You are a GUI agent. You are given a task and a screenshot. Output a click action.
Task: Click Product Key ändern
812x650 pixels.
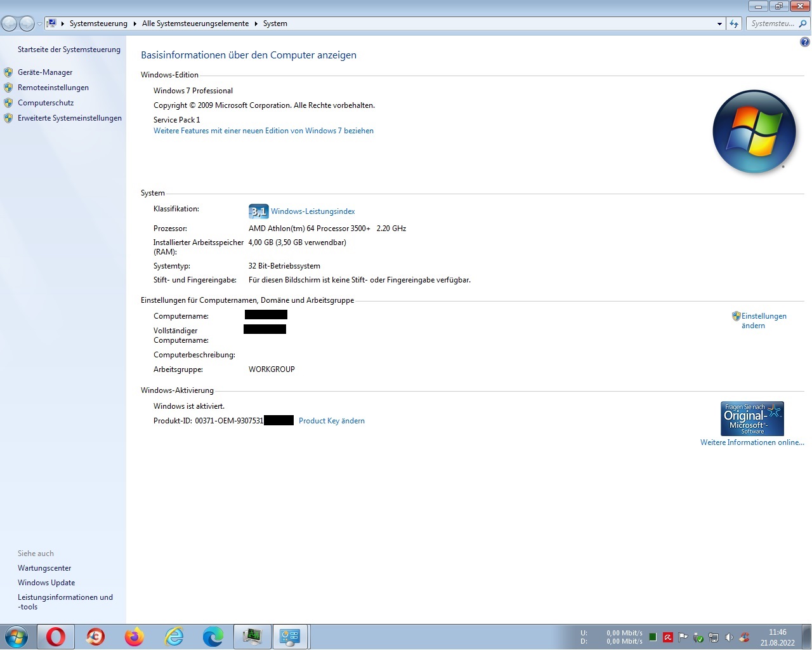point(332,421)
